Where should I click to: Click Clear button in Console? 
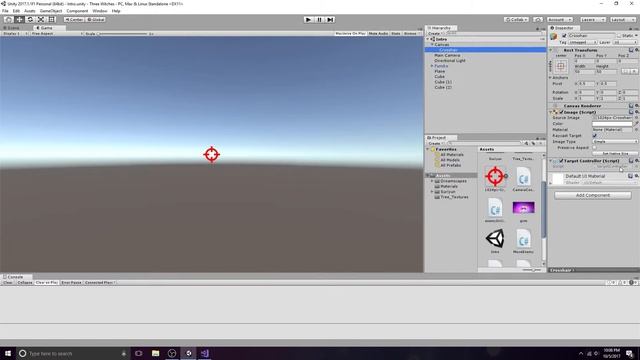coord(8,282)
